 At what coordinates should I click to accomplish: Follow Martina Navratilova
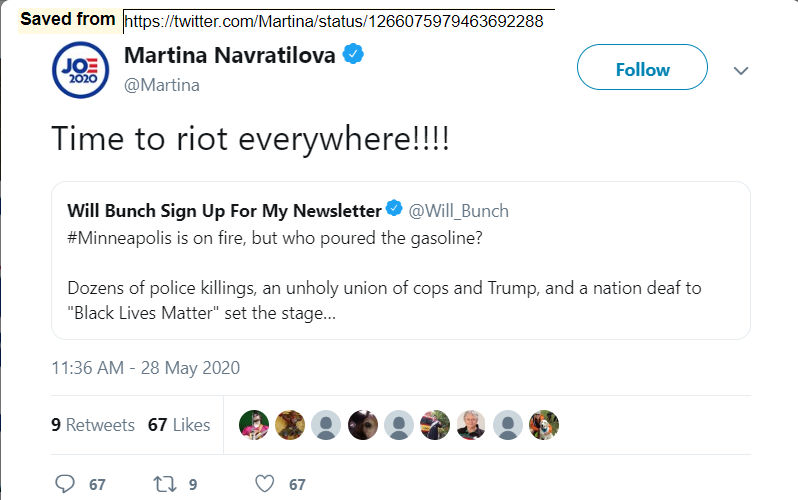[x=642, y=69]
